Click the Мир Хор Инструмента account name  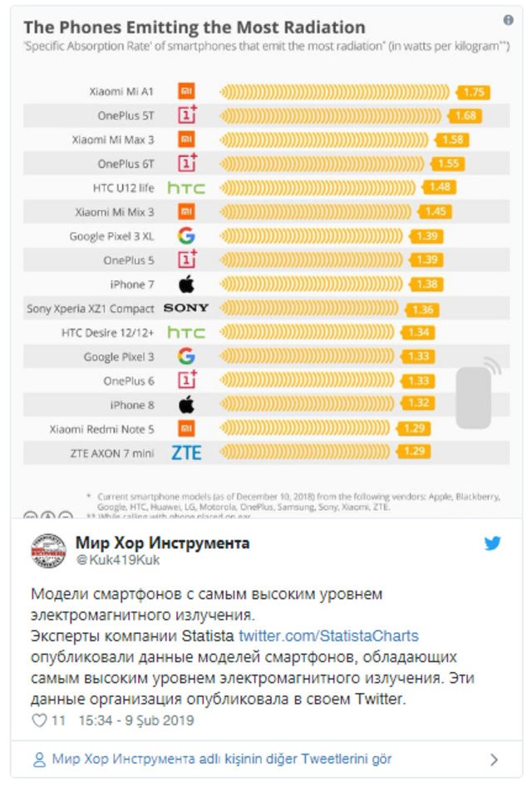(x=162, y=543)
